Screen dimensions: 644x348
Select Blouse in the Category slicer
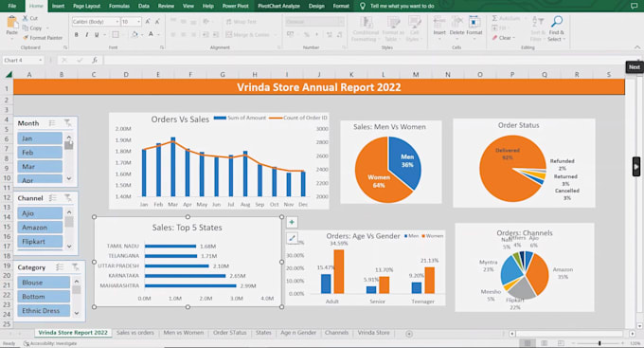[x=44, y=283]
